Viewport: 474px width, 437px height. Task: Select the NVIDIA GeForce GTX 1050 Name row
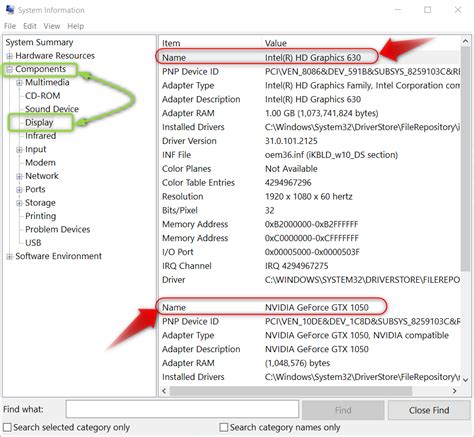tap(310, 307)
